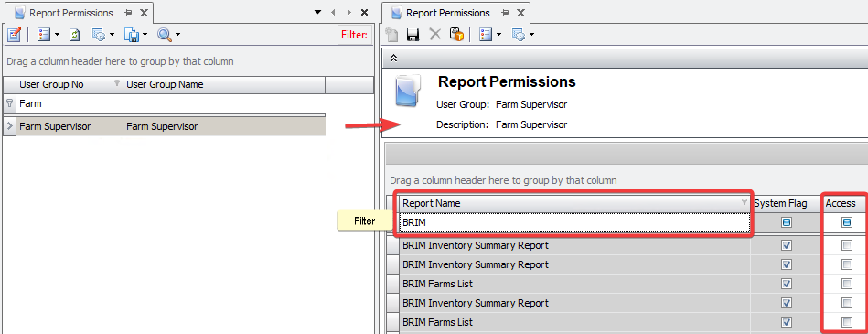Image resolution: width=868 pixels, height=334 pixels.
Task: Collapse the header panel with double chevron
Action: [393, 58]
